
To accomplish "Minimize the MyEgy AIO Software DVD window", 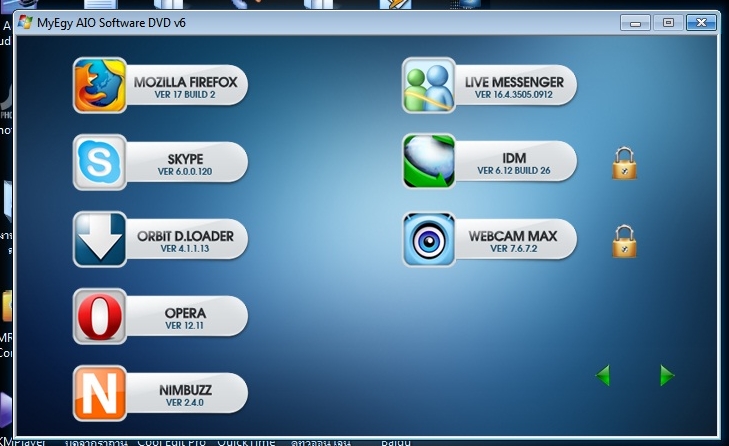I will coord(635,23).
